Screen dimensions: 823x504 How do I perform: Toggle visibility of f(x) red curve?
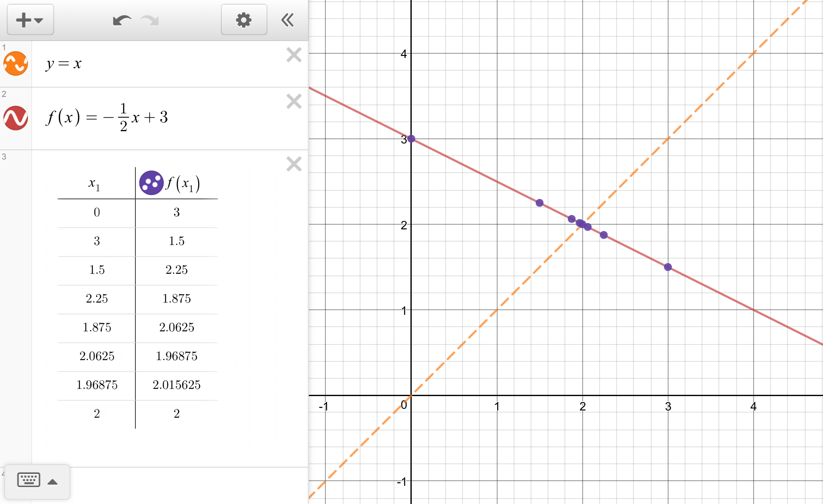pos(16,118)
